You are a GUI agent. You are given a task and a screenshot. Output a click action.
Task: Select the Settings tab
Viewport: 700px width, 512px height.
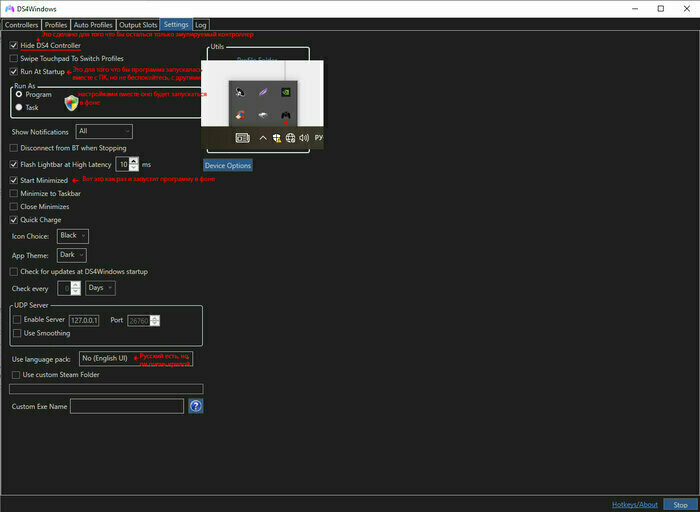pos(176,25)
